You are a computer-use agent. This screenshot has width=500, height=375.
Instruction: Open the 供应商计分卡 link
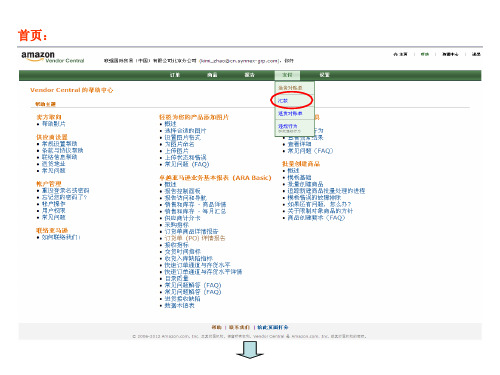[182, 218]
